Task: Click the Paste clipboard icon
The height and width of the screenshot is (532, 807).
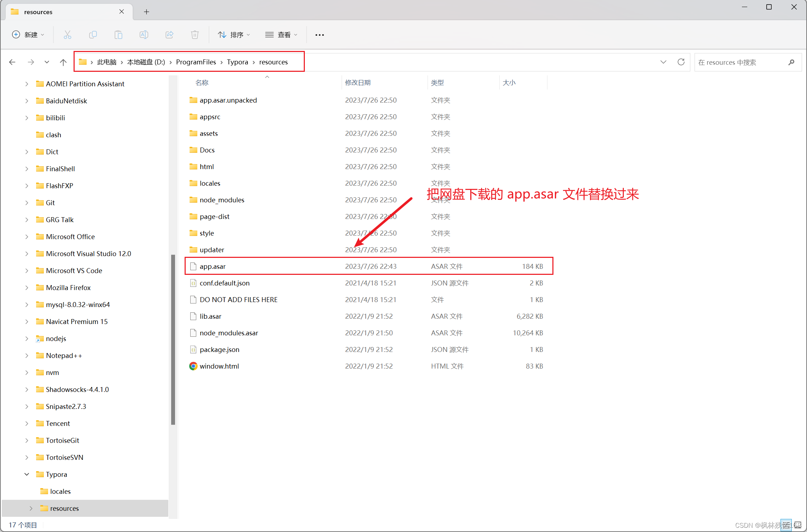Action: (x=118, y=35)
